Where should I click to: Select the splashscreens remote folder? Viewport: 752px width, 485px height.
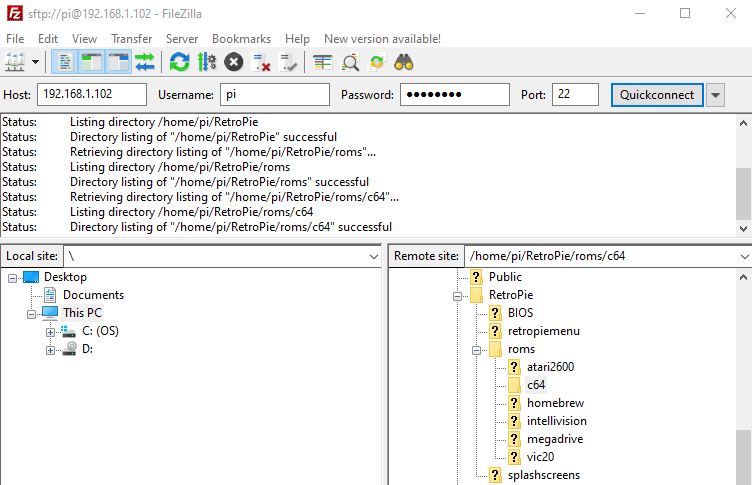(544, 475)
